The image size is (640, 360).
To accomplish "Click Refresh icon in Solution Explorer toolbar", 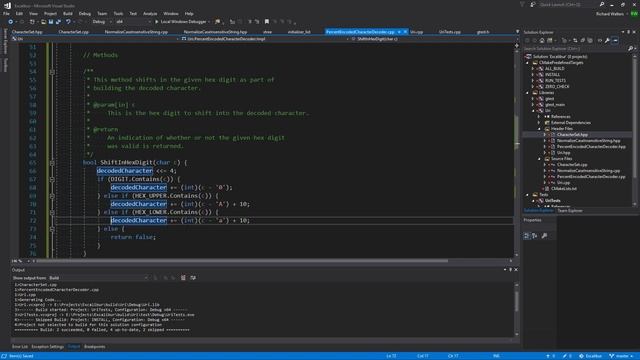I will click(x=576, y=40).
